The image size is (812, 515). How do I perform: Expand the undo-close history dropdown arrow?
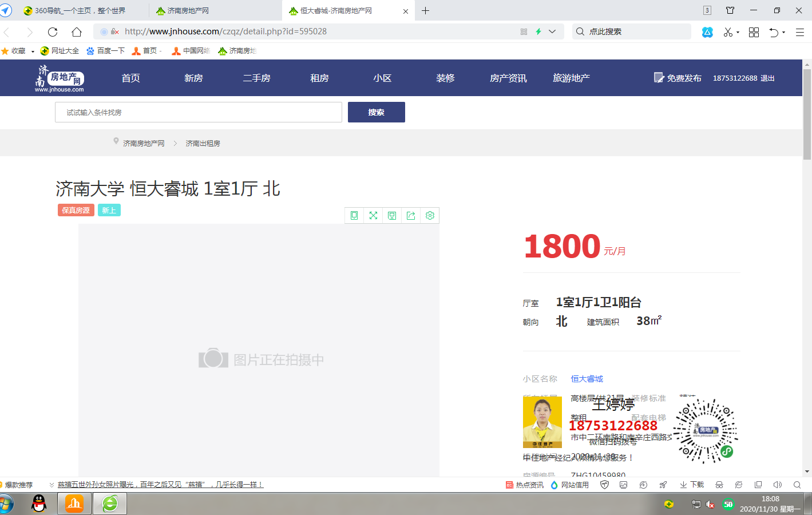(x=783, y=33)
